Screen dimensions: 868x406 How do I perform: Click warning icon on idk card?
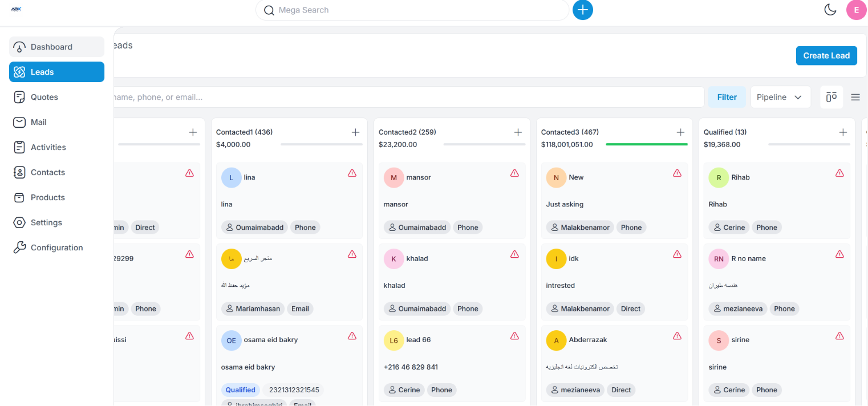click(x=677, y=254)
